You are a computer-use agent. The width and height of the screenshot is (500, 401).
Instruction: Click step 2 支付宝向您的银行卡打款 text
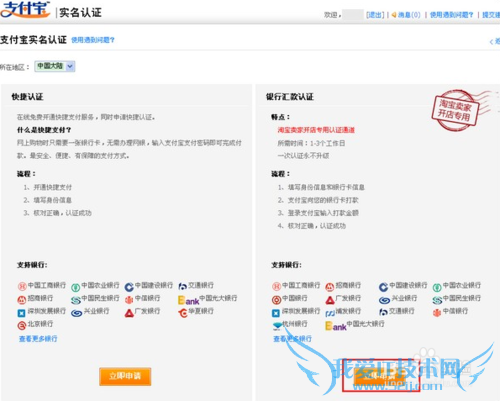pyautogui.click(x=323, y=200)
